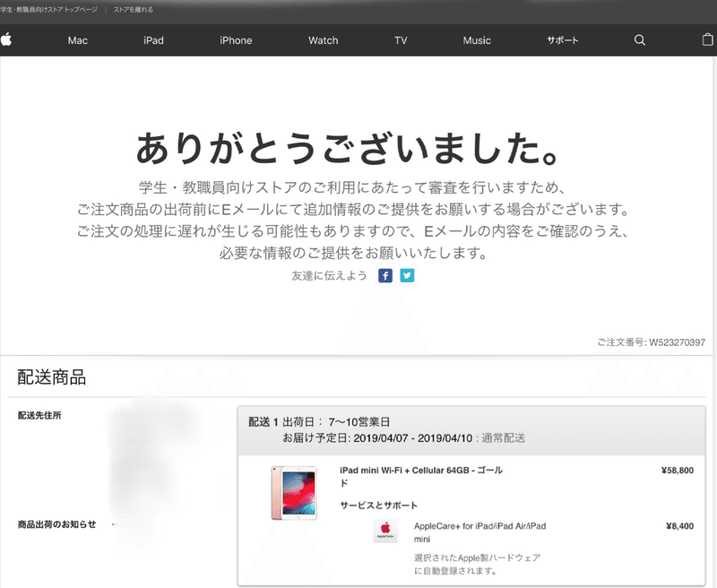Screen dimensions: 717x588
Task: Click AppleCare+ for iPad/iPad Air/iPad mini text
Action: [x=480, y=532]
